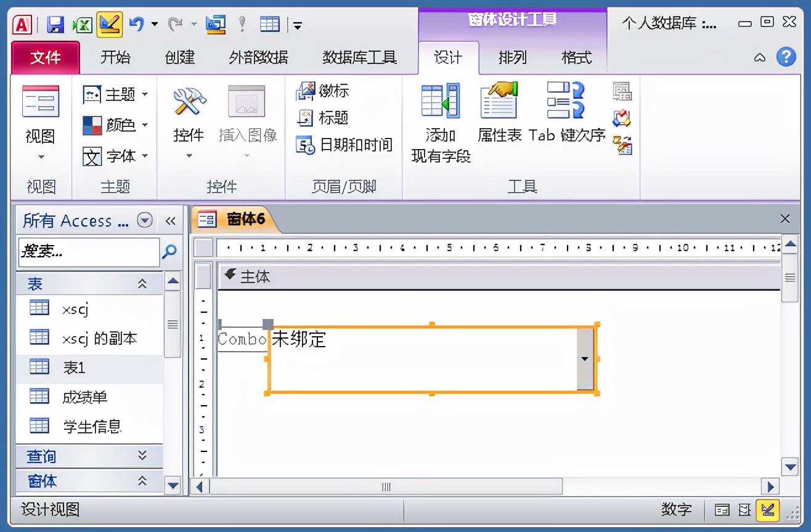Click the 标题 header title icon

tap(322, 118)
